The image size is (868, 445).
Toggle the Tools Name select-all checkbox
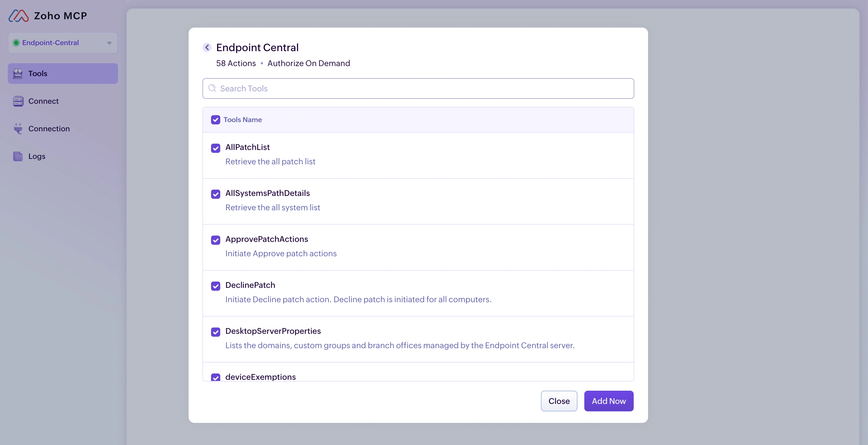coord(216,120)
